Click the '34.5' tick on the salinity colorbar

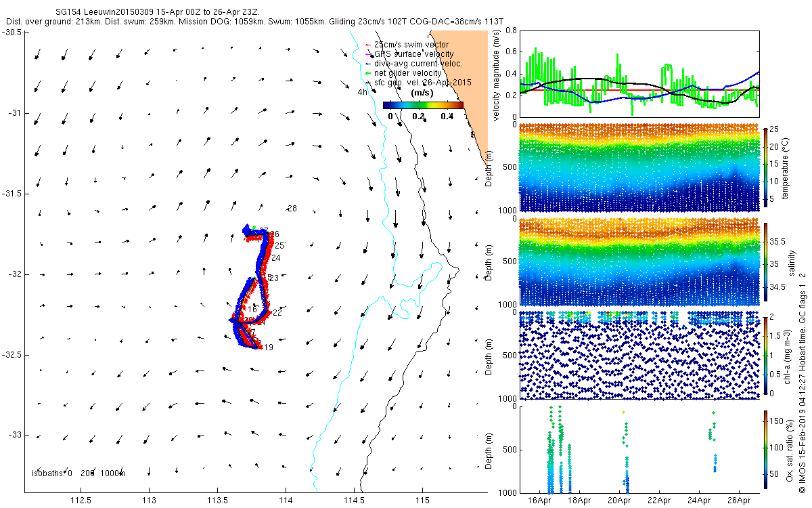pyautogui.click(x=778, y=287)
